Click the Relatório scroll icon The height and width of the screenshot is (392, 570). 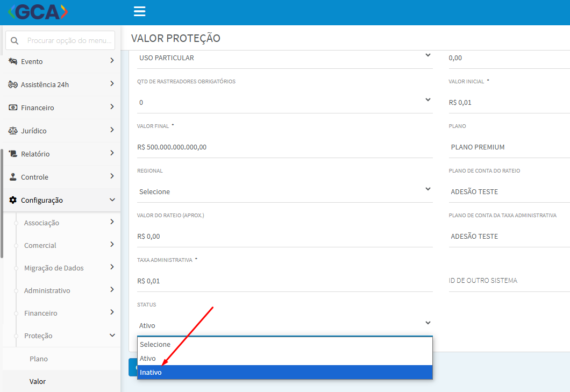13,153
